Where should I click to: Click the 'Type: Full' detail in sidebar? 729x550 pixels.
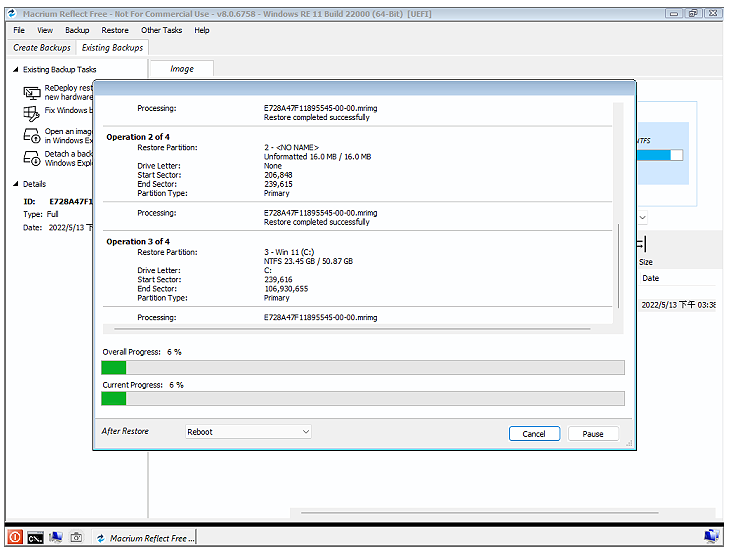pos(41,214)
